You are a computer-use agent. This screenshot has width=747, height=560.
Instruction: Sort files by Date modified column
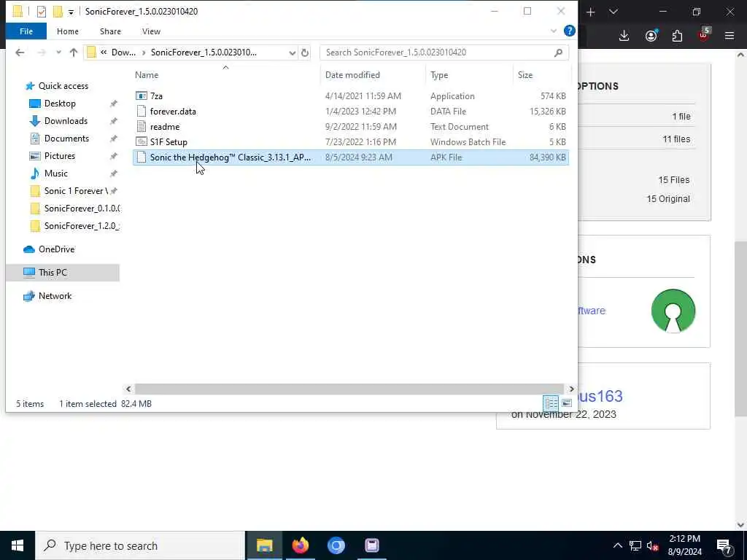373,75
